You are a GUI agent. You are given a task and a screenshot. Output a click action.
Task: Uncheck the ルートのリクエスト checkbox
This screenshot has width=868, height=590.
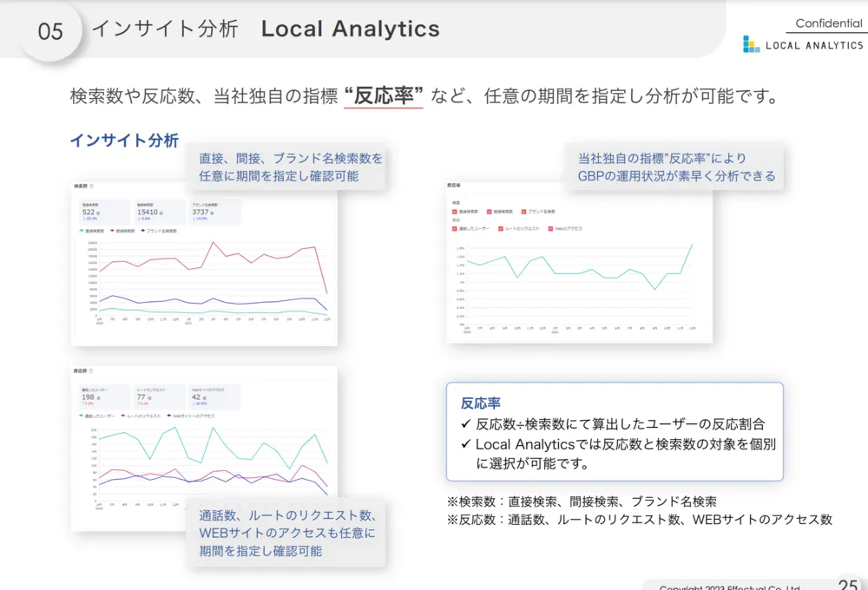pyautogui.click(x=501, y=228)
